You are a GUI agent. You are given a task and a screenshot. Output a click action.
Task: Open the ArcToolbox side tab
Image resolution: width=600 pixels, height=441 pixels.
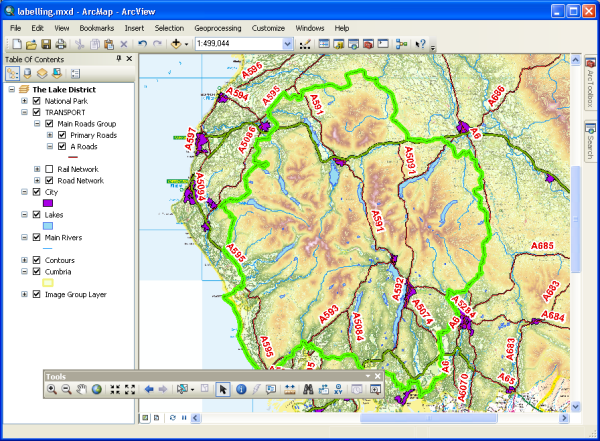(x=590, y=83)
